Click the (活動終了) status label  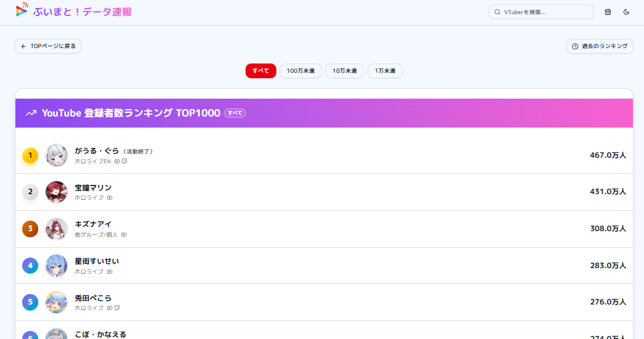138,152
